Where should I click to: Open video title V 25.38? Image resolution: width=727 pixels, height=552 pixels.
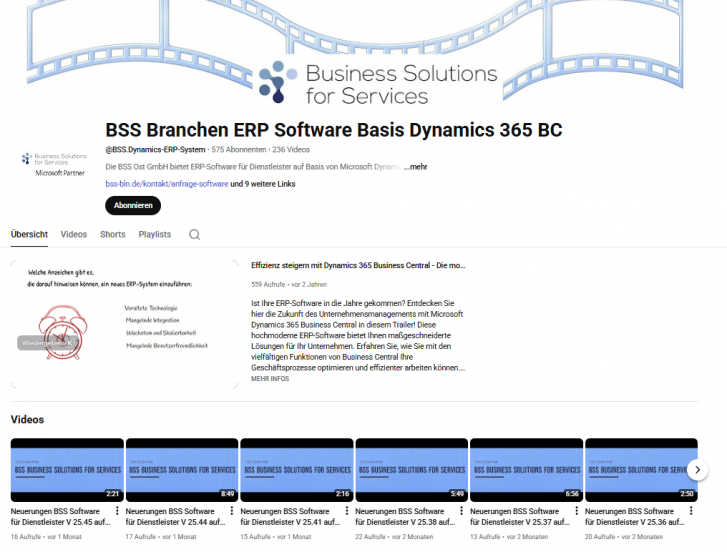coord(405,516)
